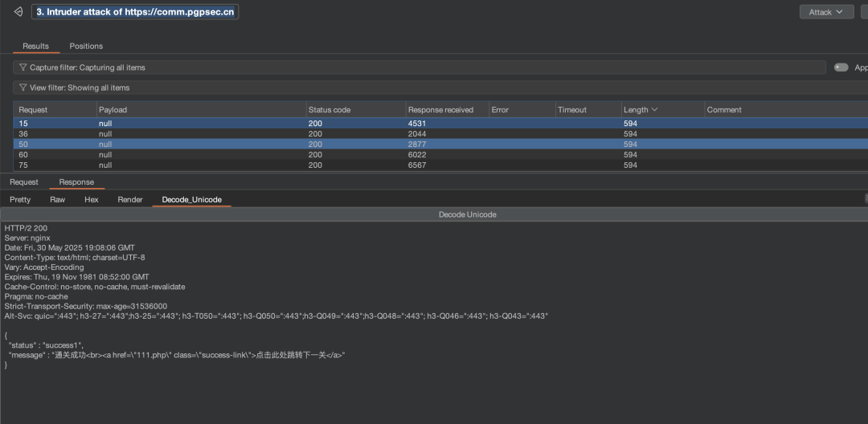Click response received value 2044
The width and height of the screenshot is (868, 424).
click(x=417, y=134)
